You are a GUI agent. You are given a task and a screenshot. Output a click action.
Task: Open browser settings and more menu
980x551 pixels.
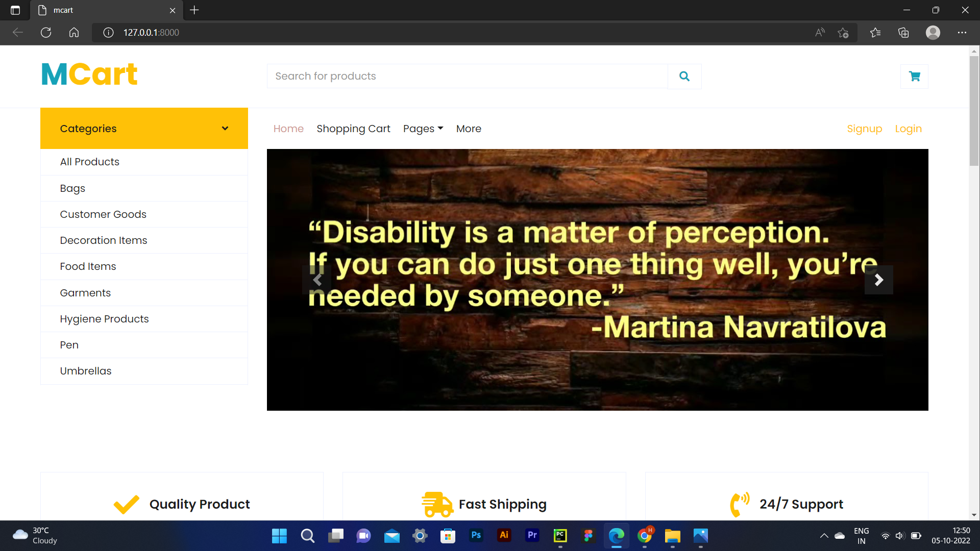pyautogui.click(x=962, y=33)
